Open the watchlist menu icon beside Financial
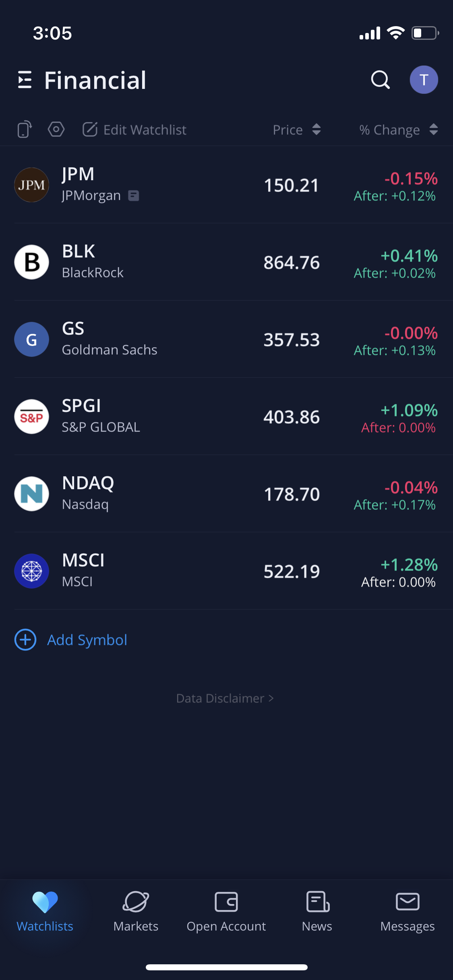 coord(25,80)
